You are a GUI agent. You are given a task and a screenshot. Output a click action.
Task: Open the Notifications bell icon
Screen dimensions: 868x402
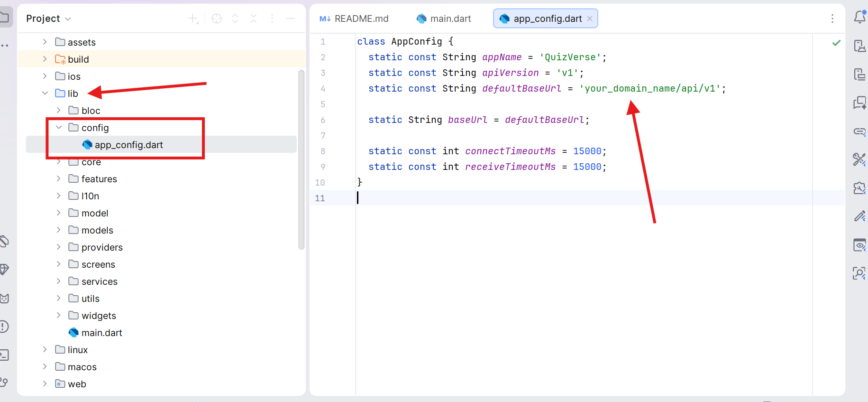[860, 17]
